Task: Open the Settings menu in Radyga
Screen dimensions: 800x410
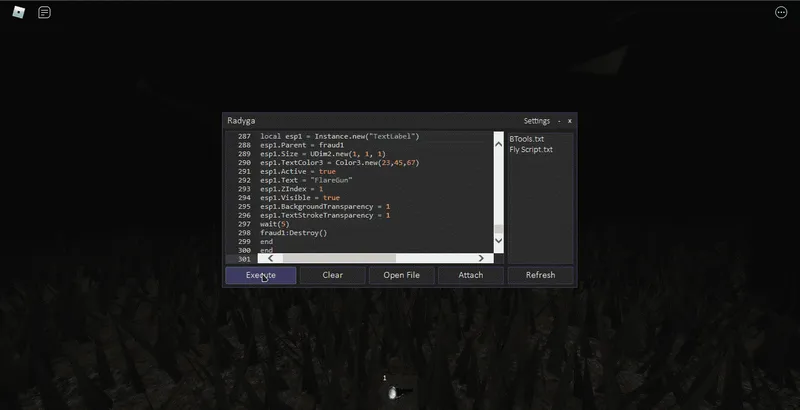Action: pos(537,121)
